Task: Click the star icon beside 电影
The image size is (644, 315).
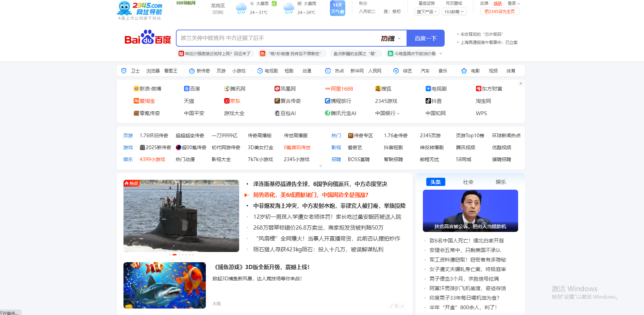Action: 464,71
